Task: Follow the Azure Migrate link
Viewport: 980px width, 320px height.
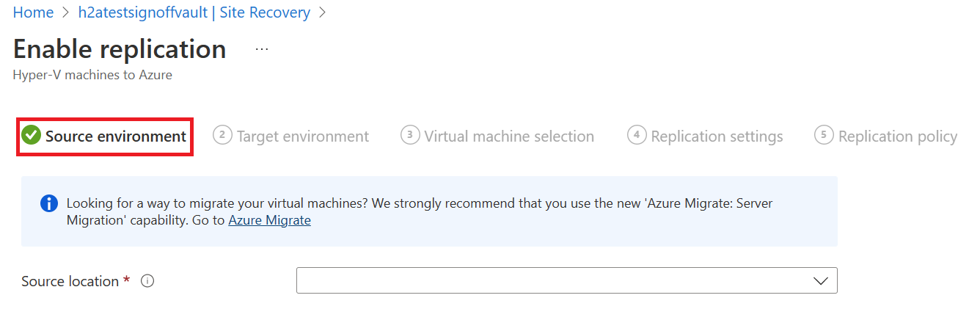Action: [x=269, y=220]
